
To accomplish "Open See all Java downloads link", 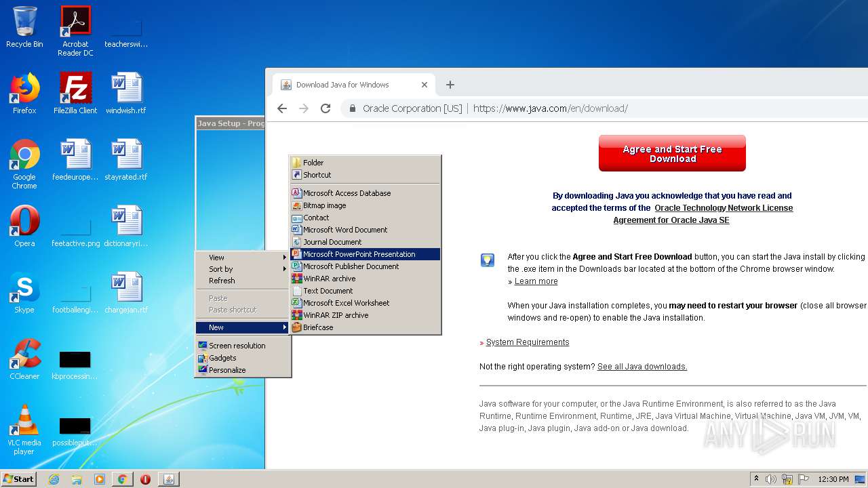I will (642, 367).
